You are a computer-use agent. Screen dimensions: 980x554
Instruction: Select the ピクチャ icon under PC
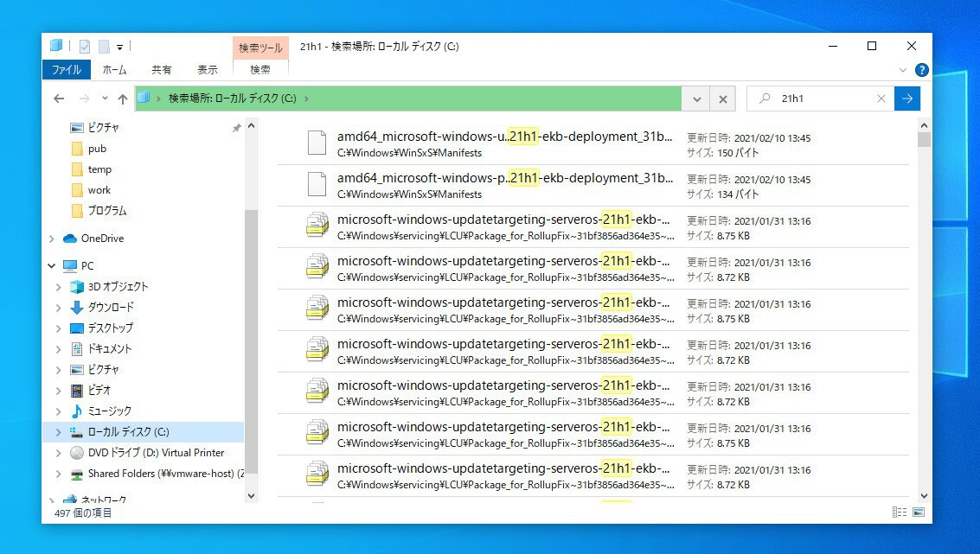coord(77,370)
